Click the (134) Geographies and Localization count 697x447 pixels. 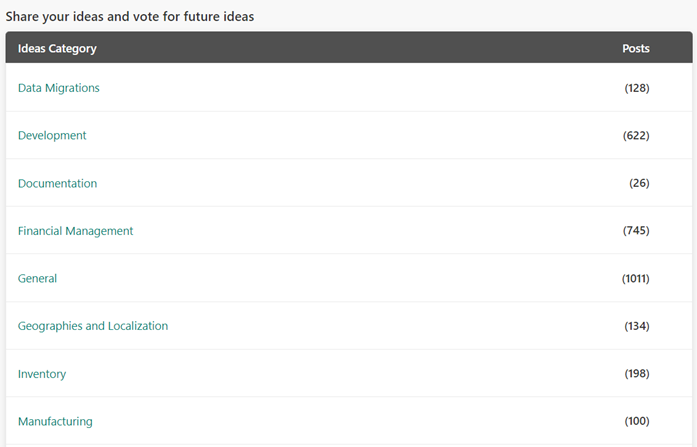pyautogui.click(x=637, y=326)
